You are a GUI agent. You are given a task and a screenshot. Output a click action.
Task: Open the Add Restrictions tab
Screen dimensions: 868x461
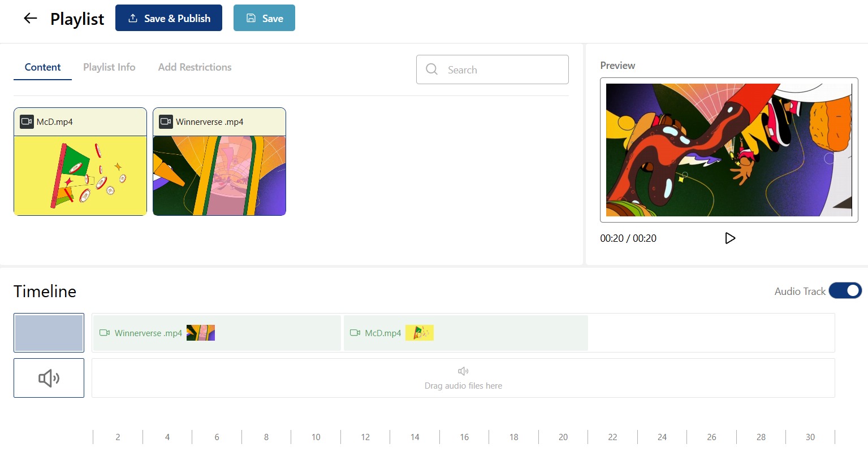click(195, 67)
